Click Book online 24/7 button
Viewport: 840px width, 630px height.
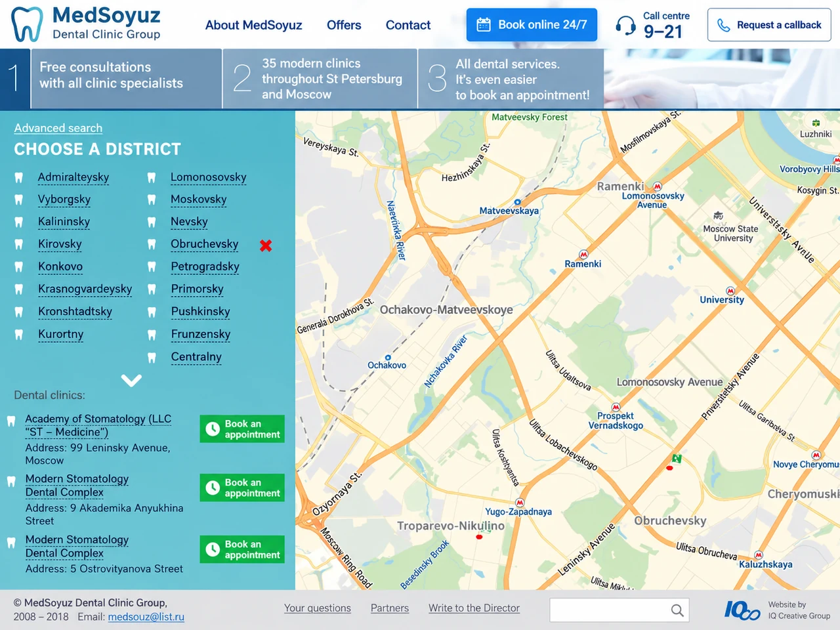tap(532, 25)
